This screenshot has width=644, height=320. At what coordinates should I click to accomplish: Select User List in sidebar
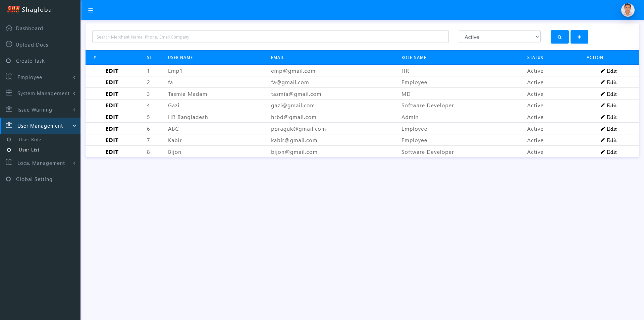[29, 150]
